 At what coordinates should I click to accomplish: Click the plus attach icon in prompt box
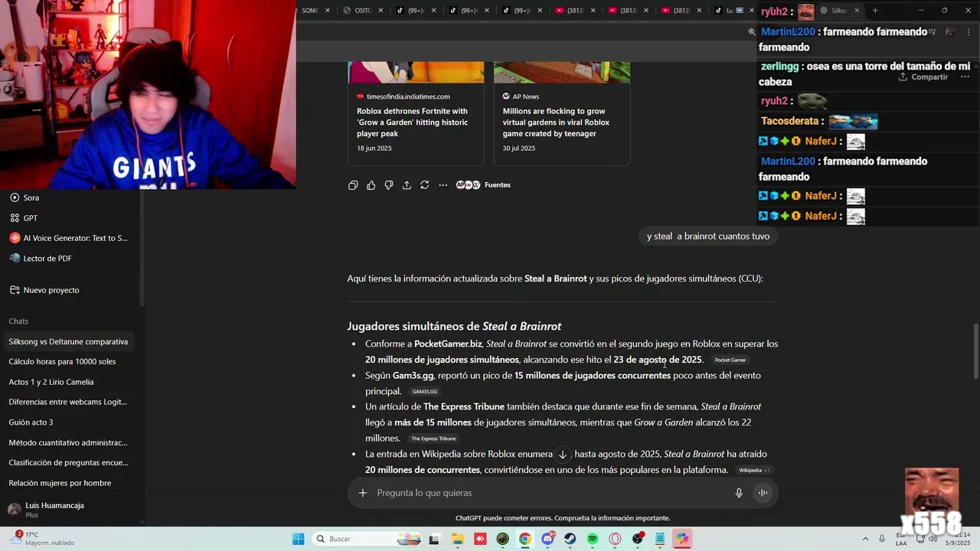pos(363,493)
